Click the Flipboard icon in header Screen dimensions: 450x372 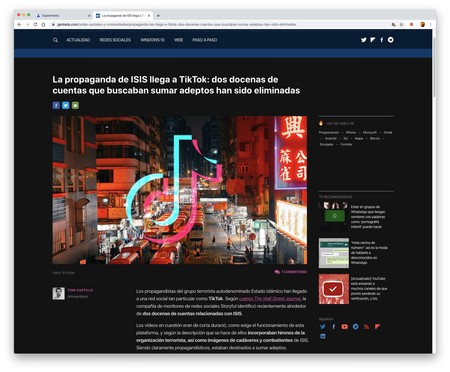[373, 40]
